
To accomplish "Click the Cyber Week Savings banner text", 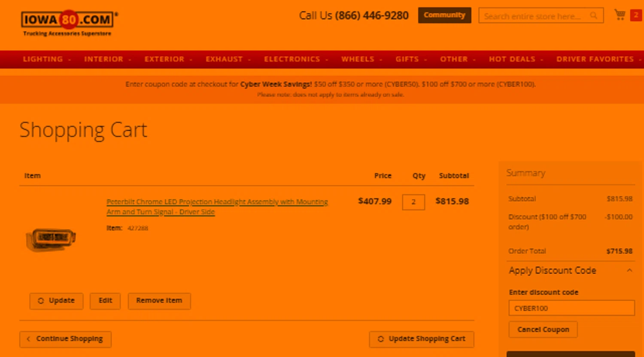I will (276, 84).
